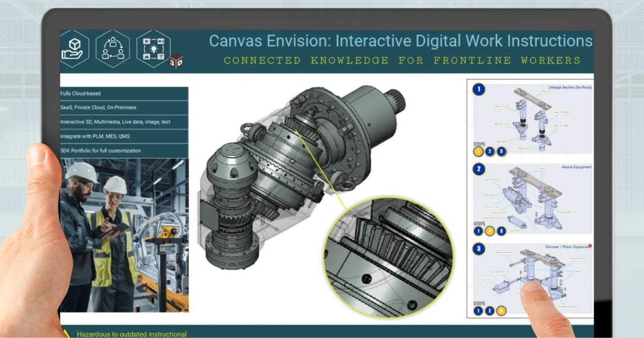The height and width of the screenshot is (338, 644).
Task: Click the red marker on the Damper/Piston card title
Action: pos(590,246)
